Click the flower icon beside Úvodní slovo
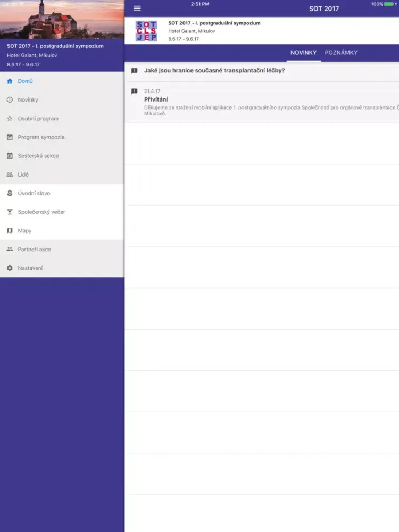399x532 pixels. [10, 193]
